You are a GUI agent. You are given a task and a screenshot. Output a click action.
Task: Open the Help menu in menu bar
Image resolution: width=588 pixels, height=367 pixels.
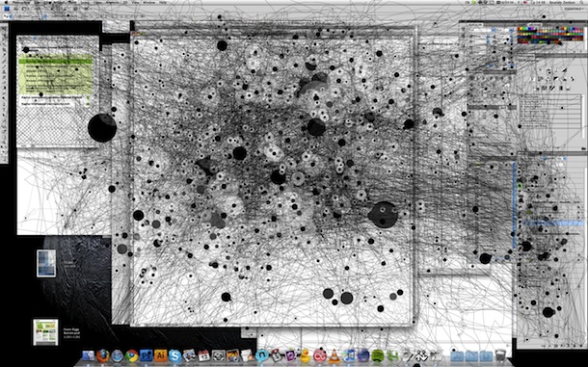[163, 2]
